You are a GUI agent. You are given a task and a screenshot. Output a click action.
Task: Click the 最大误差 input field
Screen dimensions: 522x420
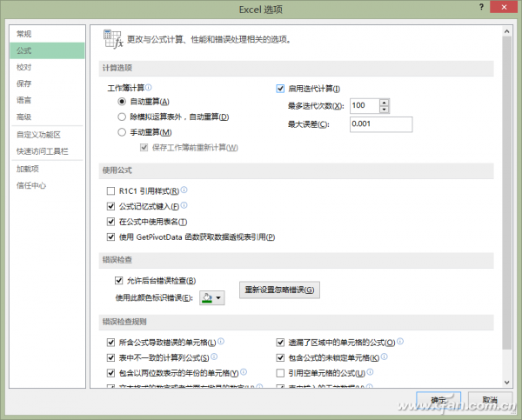(x=381, y=124)
